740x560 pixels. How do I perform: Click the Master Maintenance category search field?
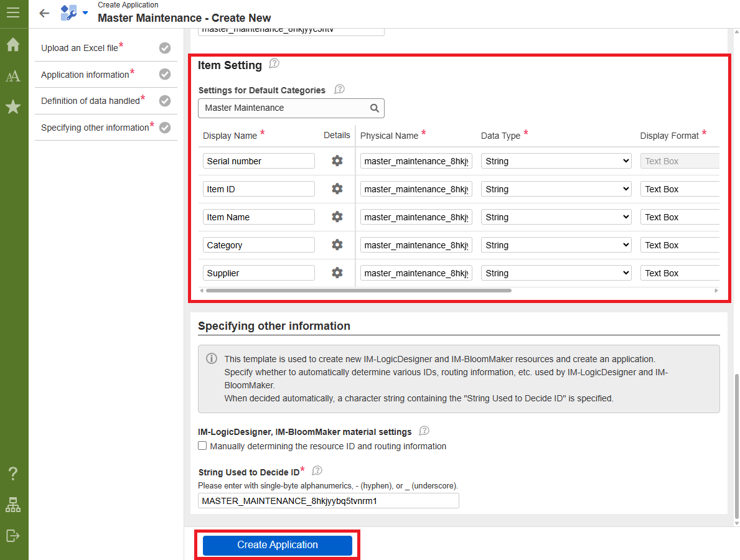pyautogui.click(x=291, y=108)
